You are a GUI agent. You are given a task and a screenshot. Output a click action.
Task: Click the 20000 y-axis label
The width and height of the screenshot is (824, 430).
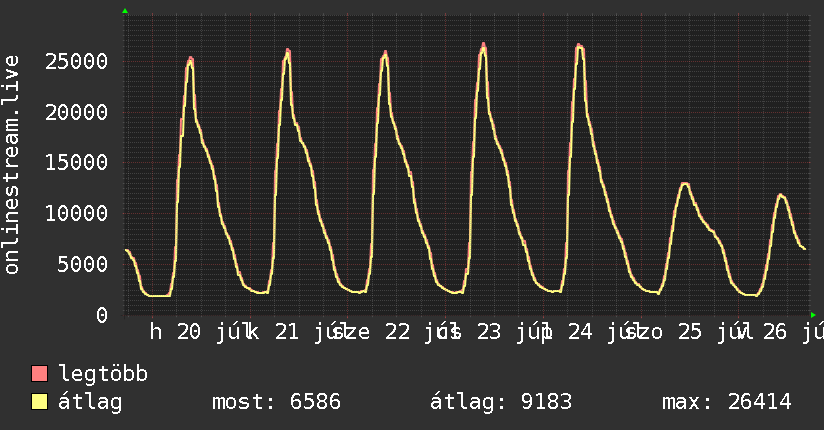[77, 112]
